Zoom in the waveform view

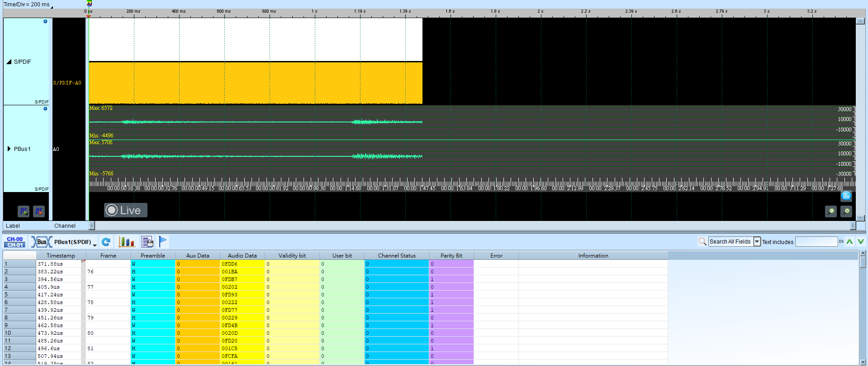[846, 211]
